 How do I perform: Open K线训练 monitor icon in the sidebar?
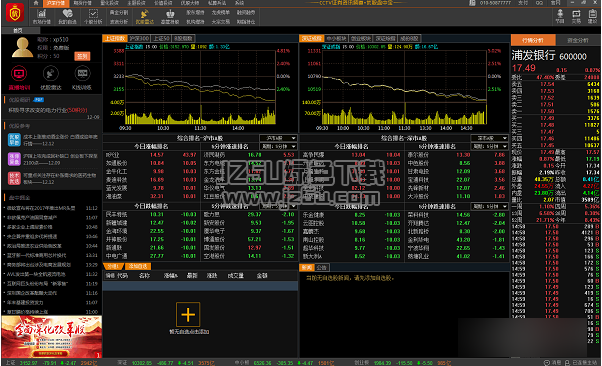tap(82, 73)
